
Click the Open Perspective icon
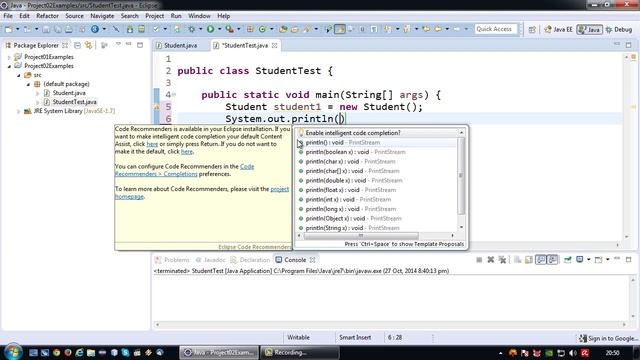[532, 29]
